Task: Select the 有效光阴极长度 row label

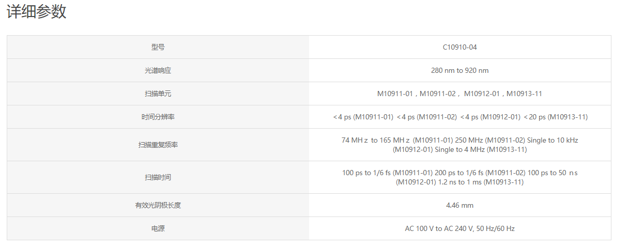Action: (x=158, y=205)
